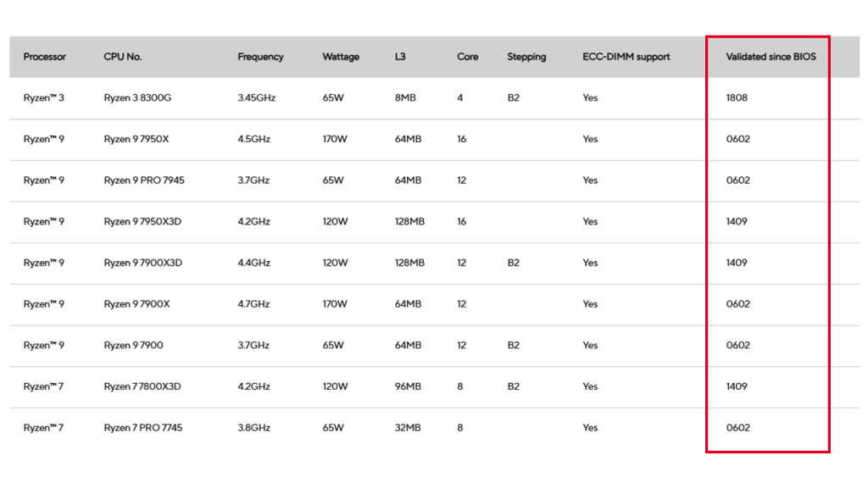Click the Frequency column header

click(x=260, y=57)
